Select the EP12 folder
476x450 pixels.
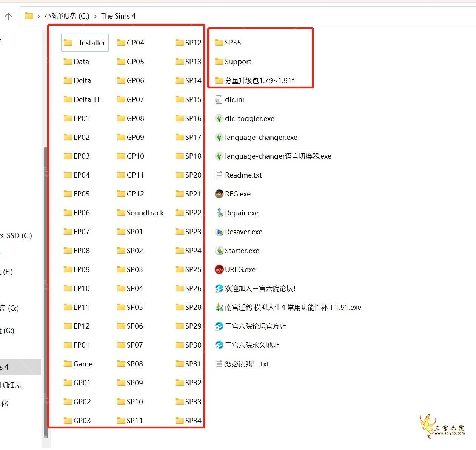(x=77, y=326)
